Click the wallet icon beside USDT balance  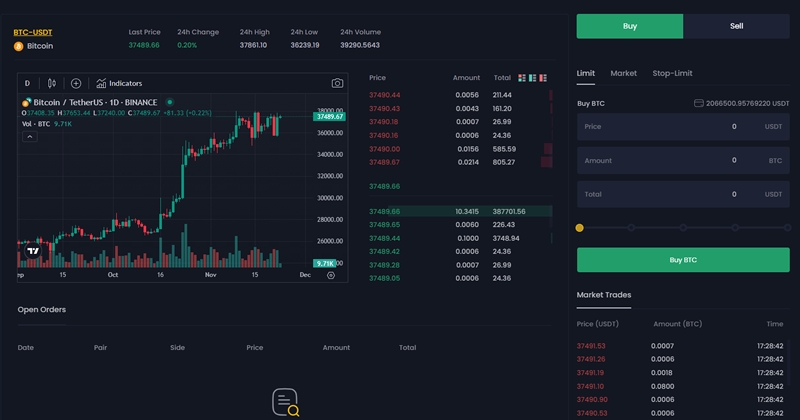tap(698, 103)
